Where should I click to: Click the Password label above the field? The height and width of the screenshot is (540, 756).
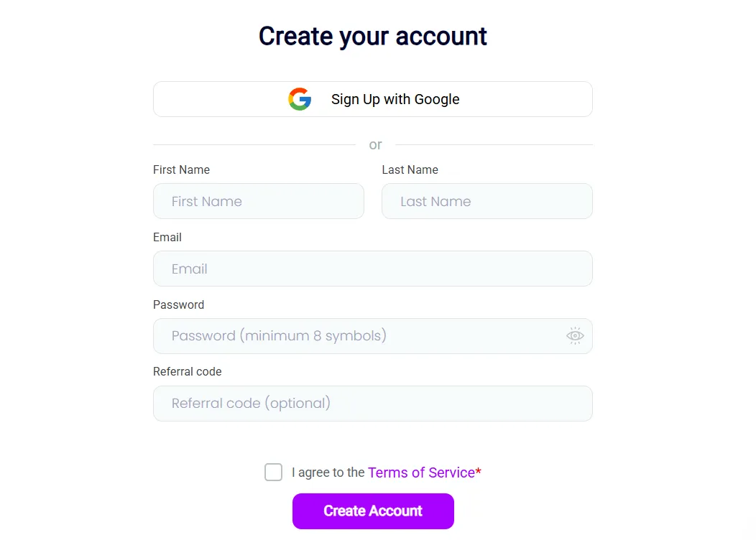click(x=178, y=305)
